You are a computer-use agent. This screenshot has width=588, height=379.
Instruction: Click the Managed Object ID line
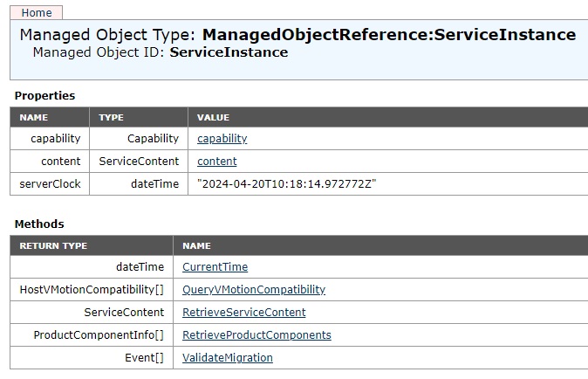tap(160, 52)
